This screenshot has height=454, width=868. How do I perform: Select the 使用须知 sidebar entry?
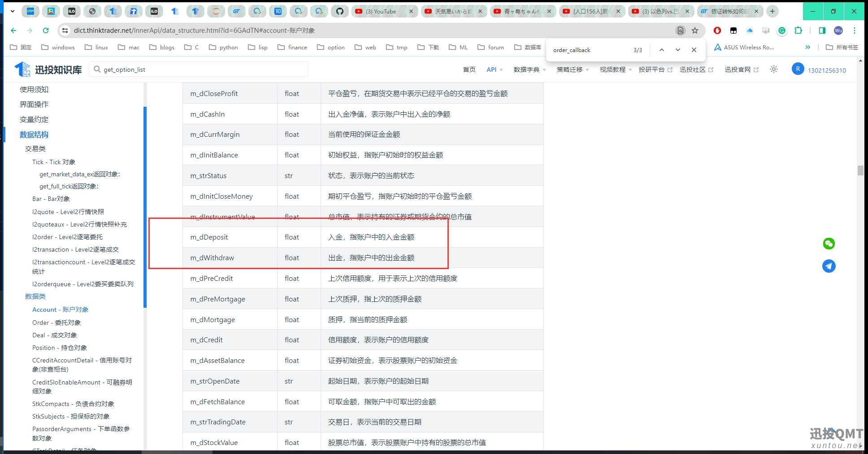[x=34, y=89]
